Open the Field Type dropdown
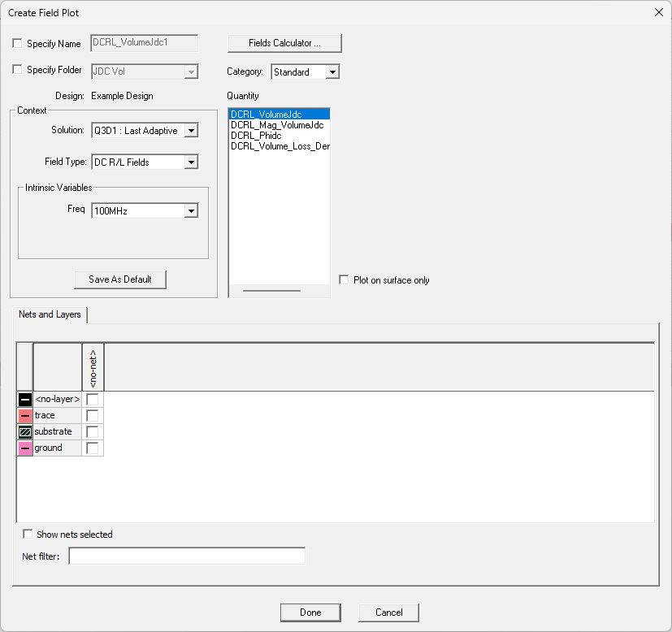The height and width of the screenshot is (632, 672). pos(191,162)
